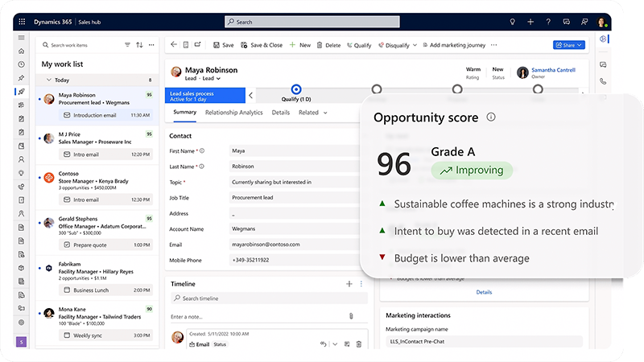
Task: Open work list more options ellipsis
Action: (151, 45)
